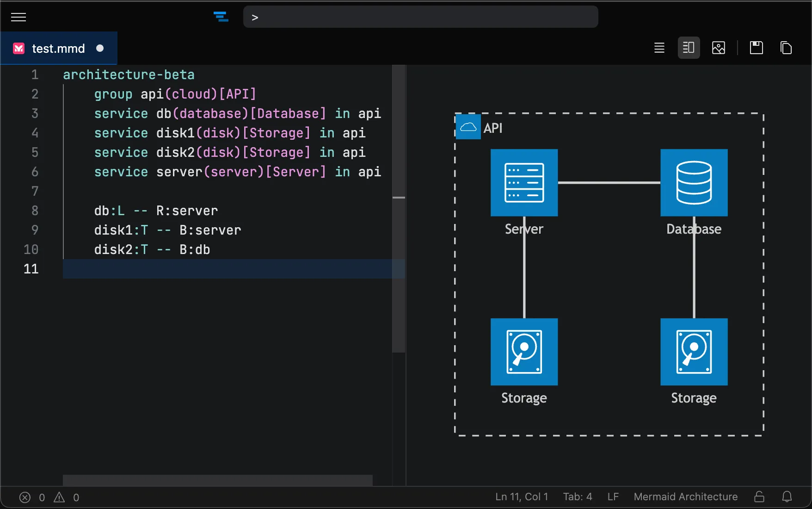The height and width of the screenshot is (509, 812).
Task: Click the unsaved dot on test.mmd tab
Action: [100, 49]
